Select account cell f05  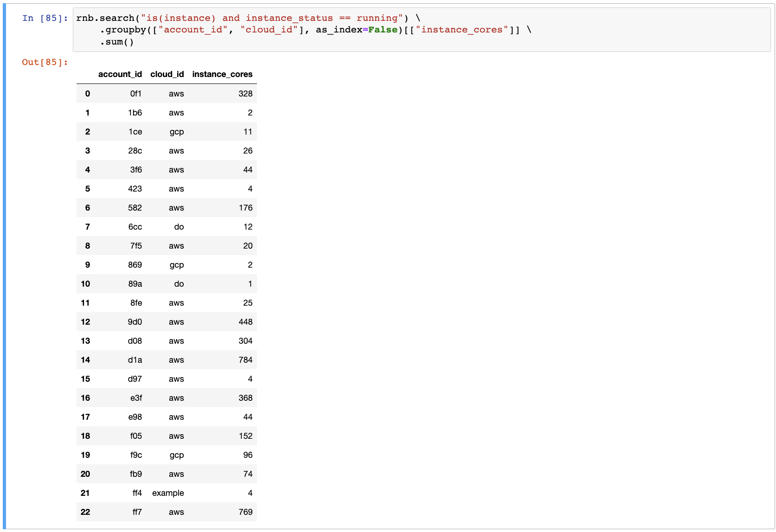click(136, 436)
